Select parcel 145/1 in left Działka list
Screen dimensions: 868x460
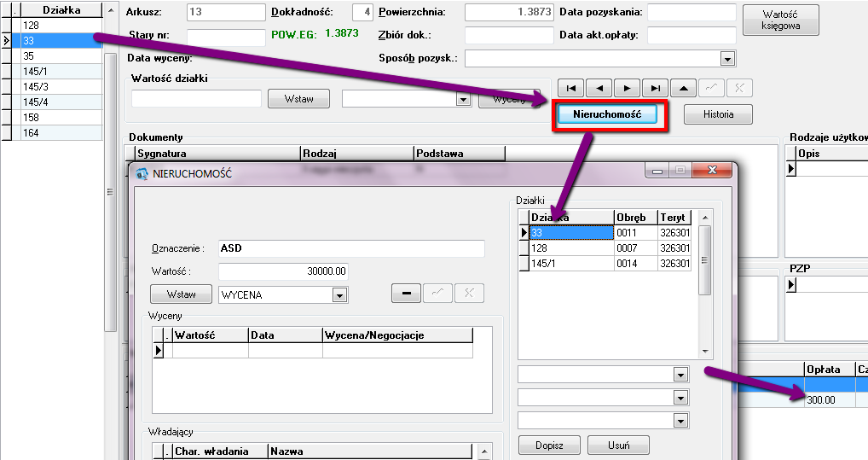click(61, 72)
